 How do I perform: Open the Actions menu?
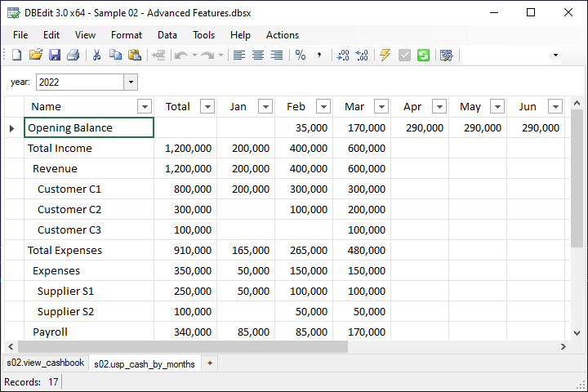point(283,35)
